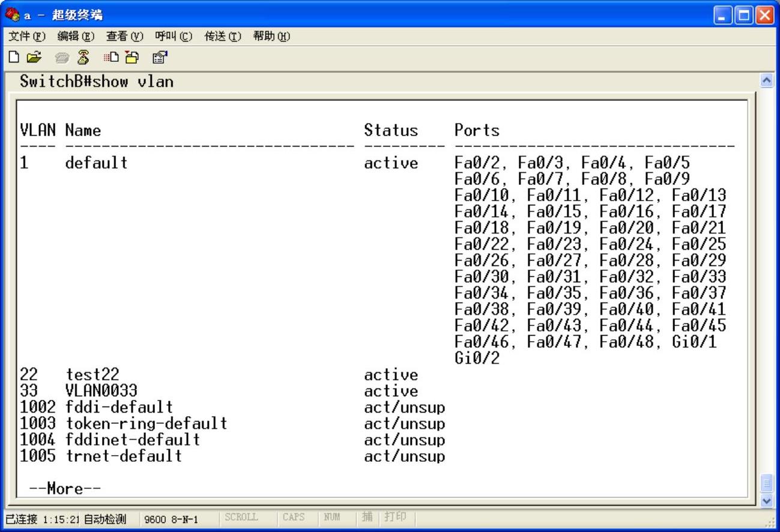The width and height of the screenshot is (780, 532).
Task: Click act/unsup status of trnet-default
Action: pos(405,456)
